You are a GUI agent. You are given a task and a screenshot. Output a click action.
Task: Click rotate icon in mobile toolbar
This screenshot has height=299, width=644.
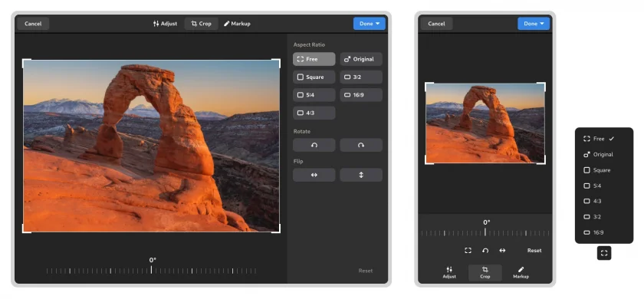(x=485, y=251)
